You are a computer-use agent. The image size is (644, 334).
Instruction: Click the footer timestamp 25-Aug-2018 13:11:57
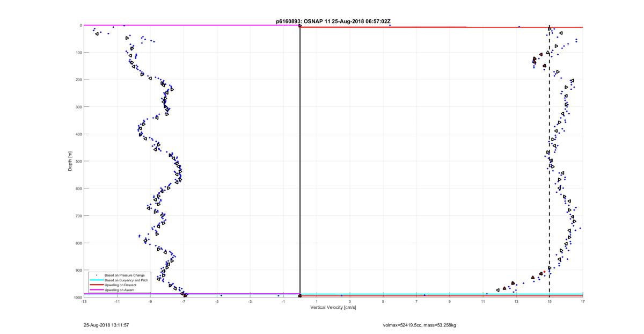[106, 325]
